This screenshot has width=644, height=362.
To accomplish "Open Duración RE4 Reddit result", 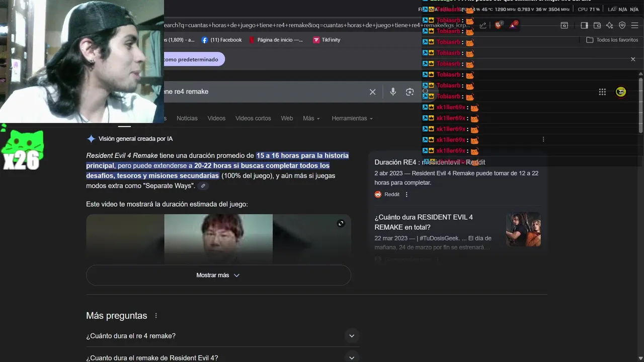I will pos(430,162).
